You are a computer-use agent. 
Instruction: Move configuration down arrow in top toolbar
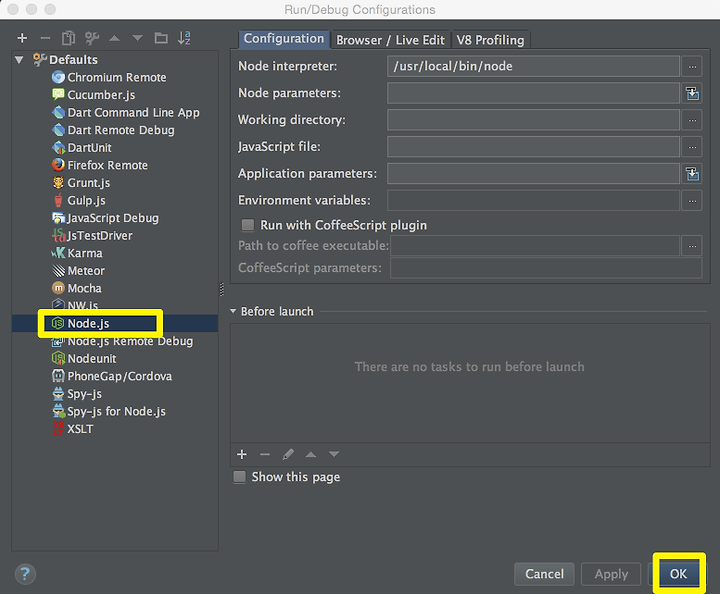click(x=137, y=38)
